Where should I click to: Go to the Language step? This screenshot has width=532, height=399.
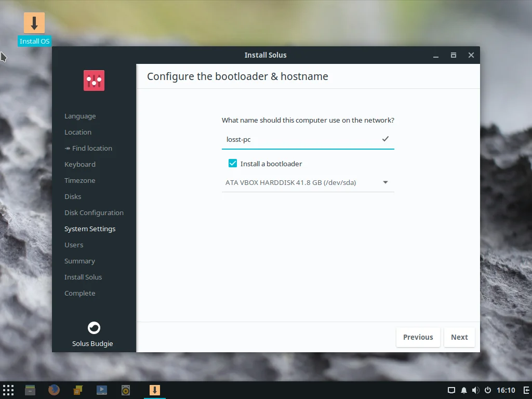(x=80, y=116)
